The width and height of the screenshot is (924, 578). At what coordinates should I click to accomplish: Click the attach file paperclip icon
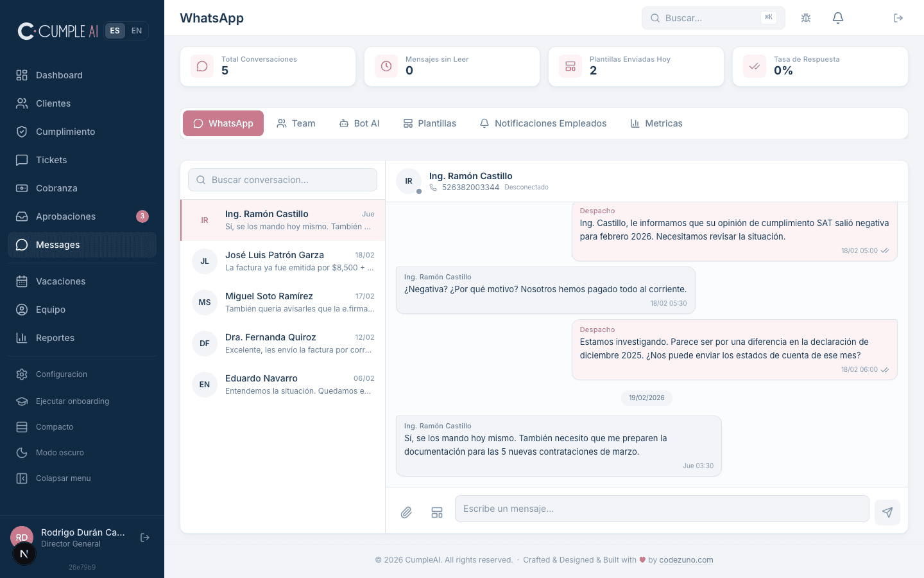[x=406, y=512]
